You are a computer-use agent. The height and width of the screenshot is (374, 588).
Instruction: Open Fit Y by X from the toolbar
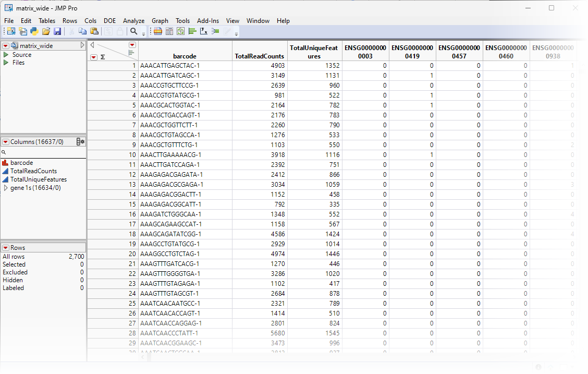tap(204, 31)
